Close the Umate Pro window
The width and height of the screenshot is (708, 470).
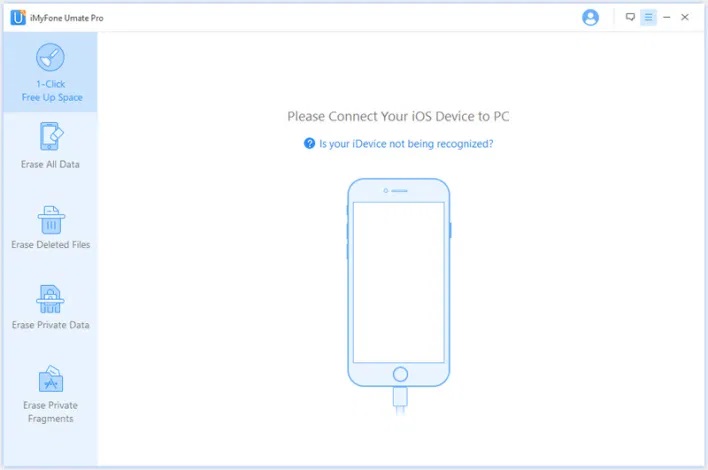(x=685, y=17)
